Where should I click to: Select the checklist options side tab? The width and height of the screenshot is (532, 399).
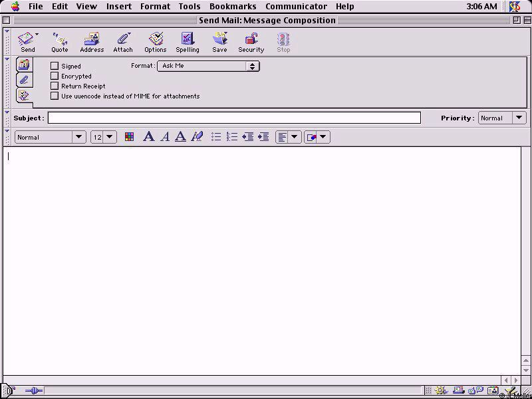pos(24,95)
